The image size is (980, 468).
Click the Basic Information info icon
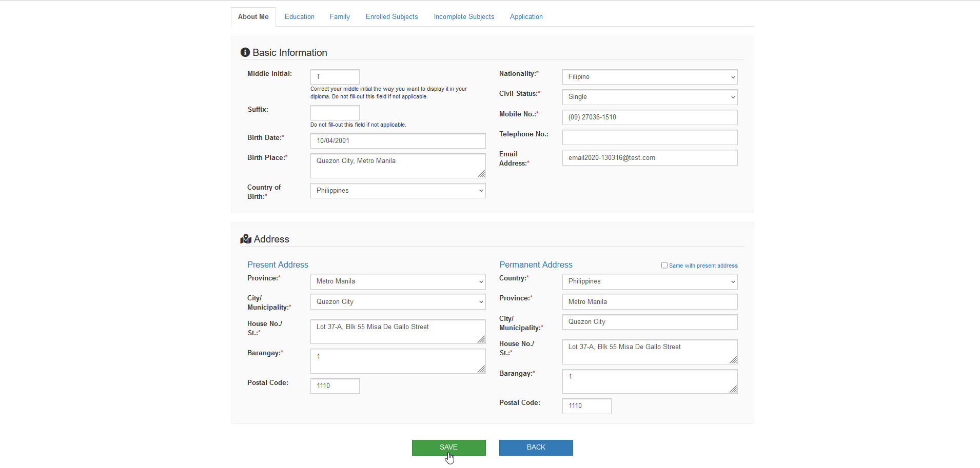tap(245, 52)
